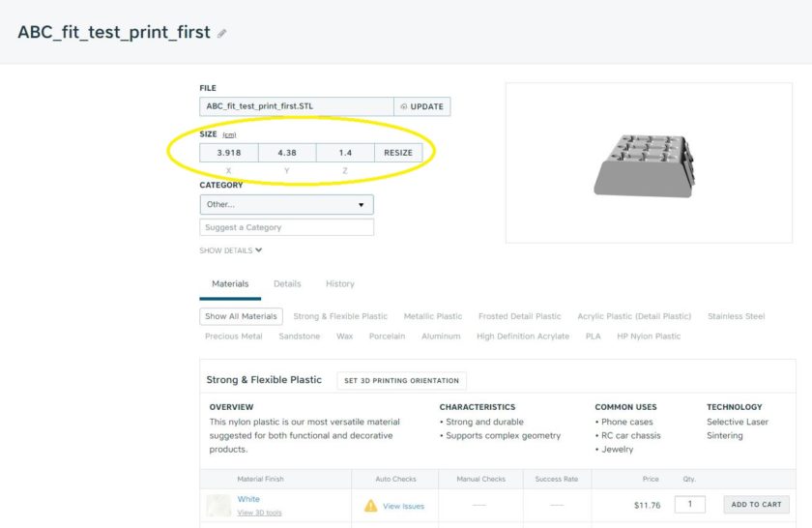Click the View Issues link
Screen dimensions: 812x528
[x=403, y=506]
